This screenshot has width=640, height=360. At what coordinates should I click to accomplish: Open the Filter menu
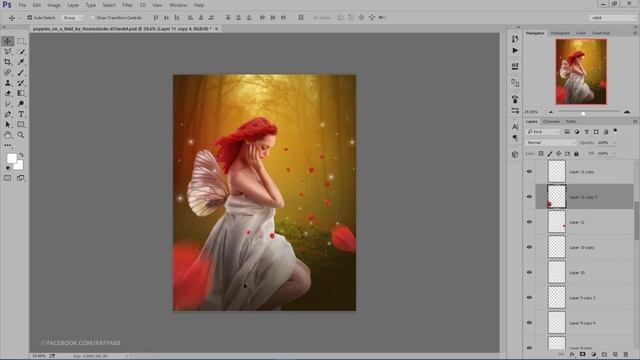click(127, 5)
